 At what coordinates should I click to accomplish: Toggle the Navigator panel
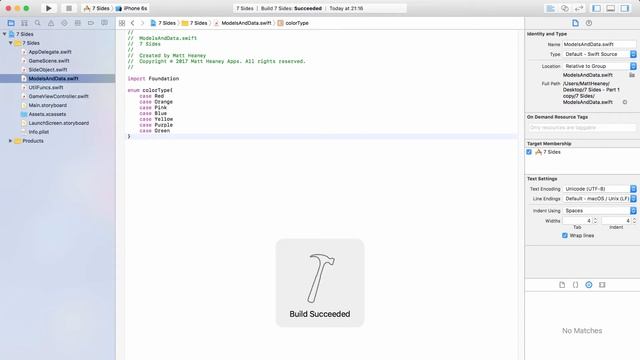point(596,8)
